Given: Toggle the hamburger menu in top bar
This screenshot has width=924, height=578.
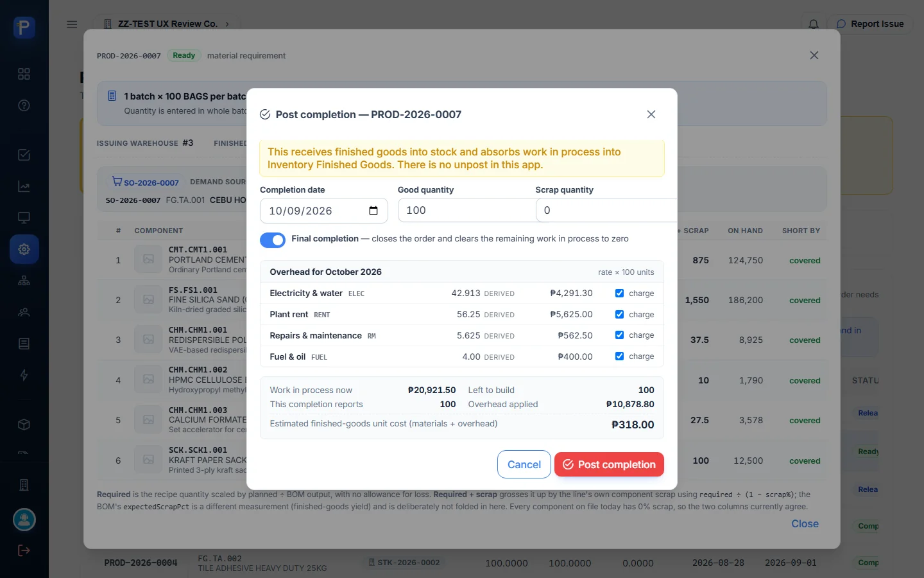Looking at the screenshot, I should (x=72, y=24).
